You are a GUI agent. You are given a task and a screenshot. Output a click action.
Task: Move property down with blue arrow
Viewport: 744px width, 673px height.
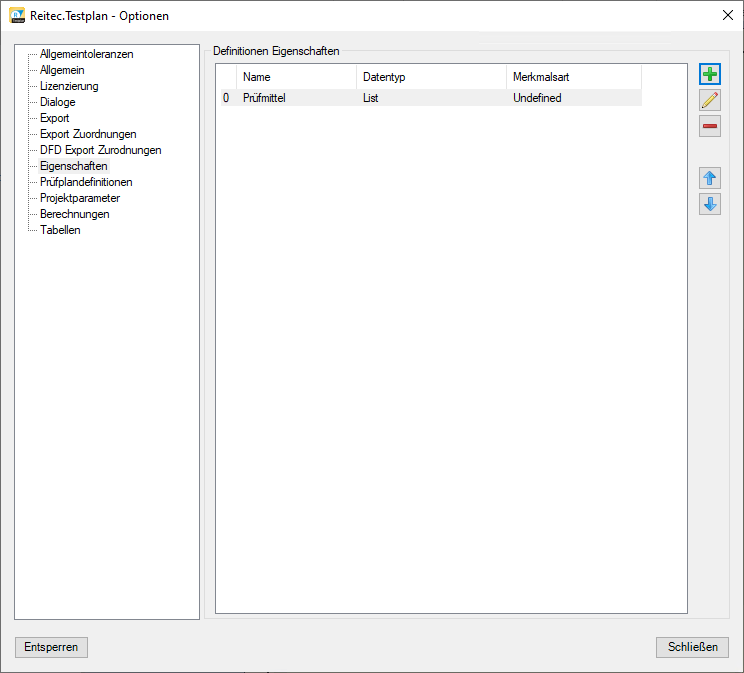click(710, 204)
